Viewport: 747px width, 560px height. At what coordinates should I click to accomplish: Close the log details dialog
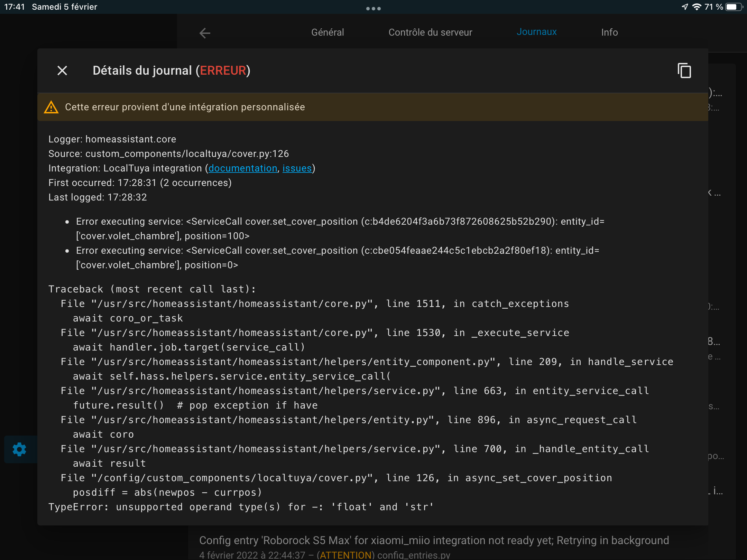(x=62, y=71)
